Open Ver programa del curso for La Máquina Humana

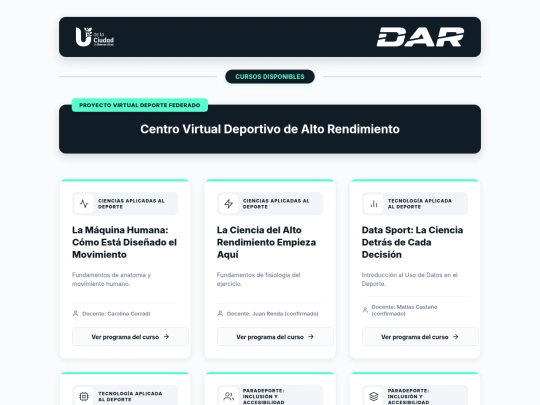130,336
